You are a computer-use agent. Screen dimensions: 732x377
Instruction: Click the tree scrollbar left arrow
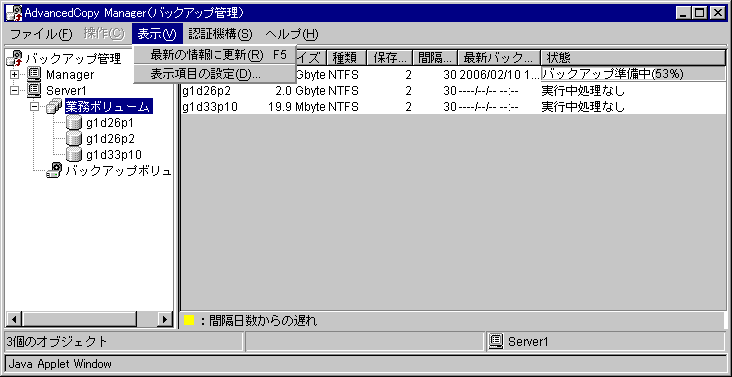14,319
